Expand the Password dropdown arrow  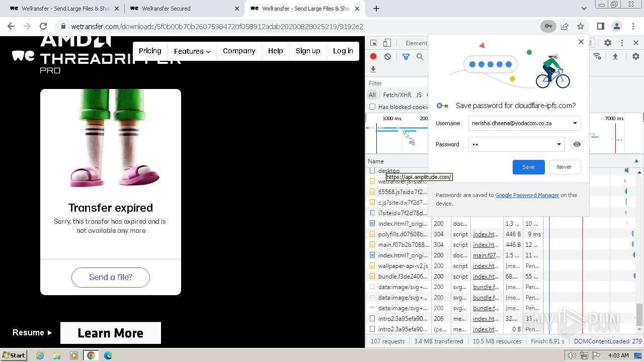(x=558, y=144)
